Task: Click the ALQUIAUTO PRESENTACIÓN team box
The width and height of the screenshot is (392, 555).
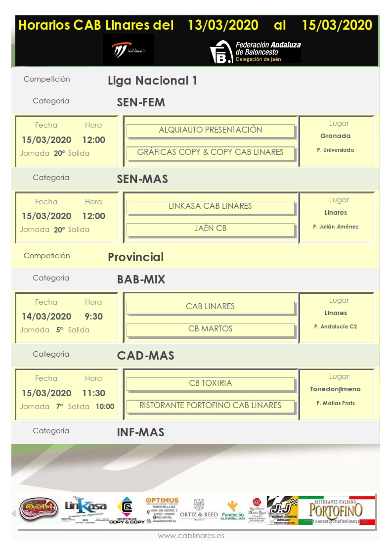Action: (211, 130)
